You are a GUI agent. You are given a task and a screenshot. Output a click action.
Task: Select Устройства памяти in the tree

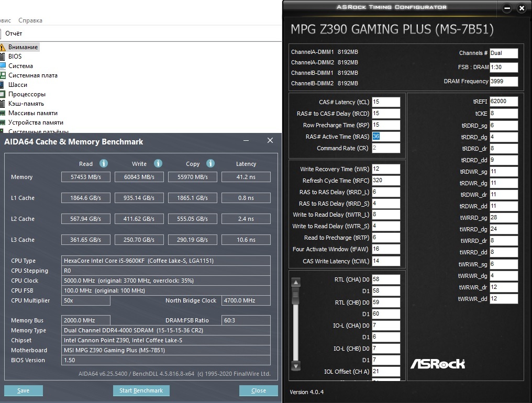36,122
